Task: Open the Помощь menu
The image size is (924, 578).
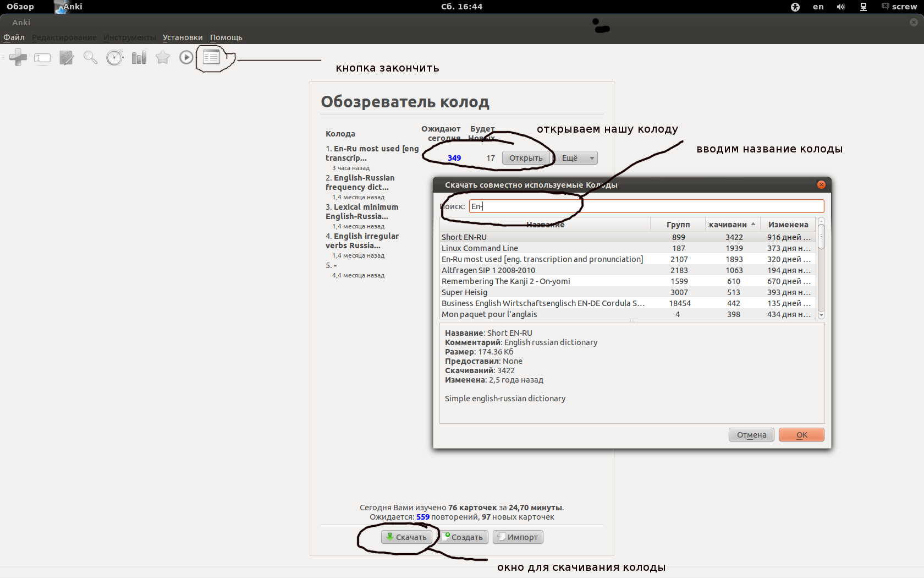Action: click(x=226, y=37)
